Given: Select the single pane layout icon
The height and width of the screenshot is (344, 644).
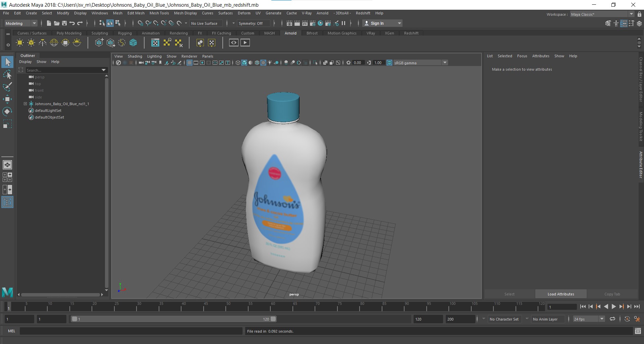Looking at the screenshot, I should click(x=7, y=165).
